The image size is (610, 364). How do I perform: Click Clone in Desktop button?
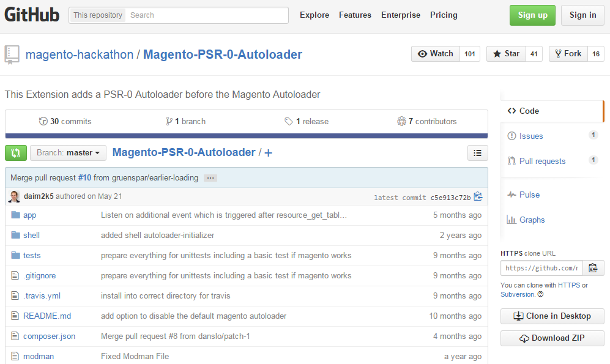552,316
